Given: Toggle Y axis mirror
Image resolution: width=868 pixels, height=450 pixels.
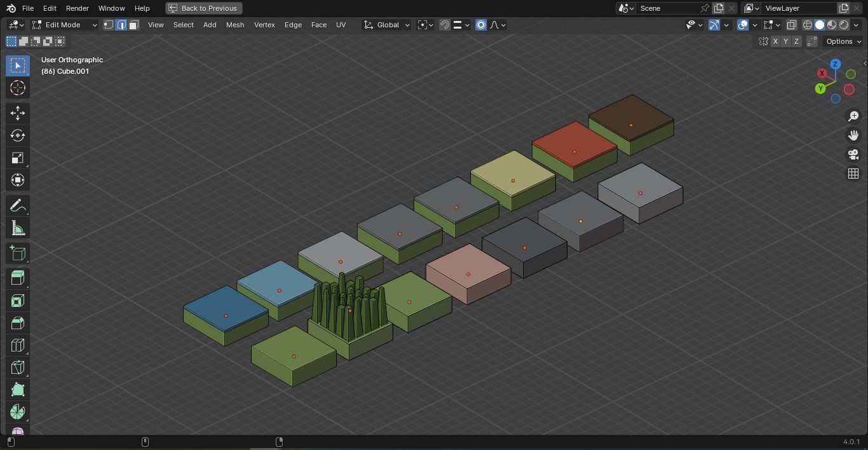Looking at the screenshot, I should click(x=785, y=41).
